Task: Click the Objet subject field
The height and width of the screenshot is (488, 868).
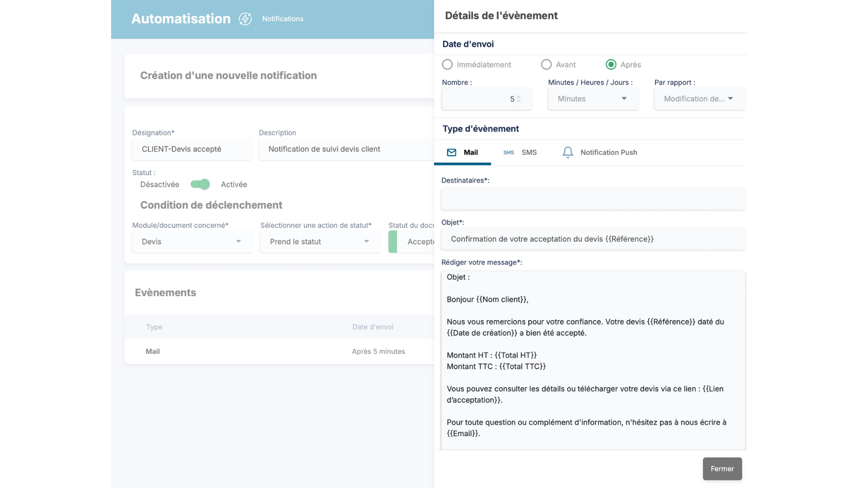Action: tap(593, 239)
